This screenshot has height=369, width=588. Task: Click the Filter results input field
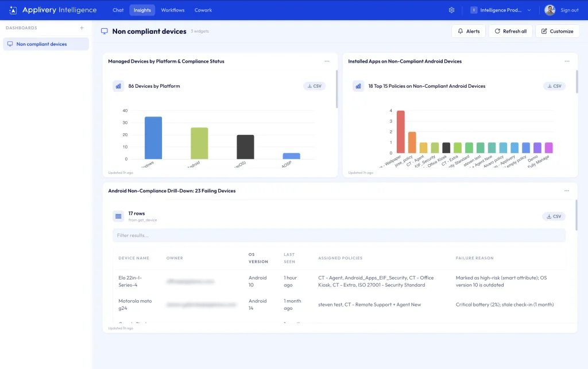(339, 235)
